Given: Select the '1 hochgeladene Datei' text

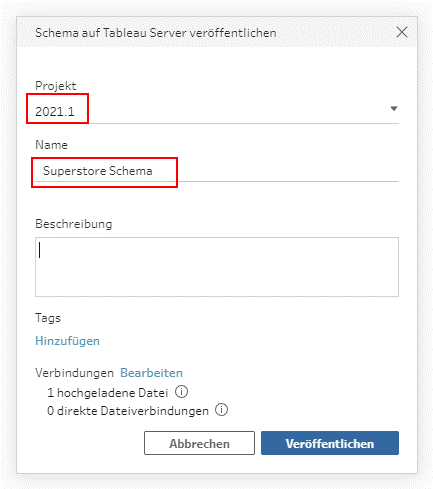Looking at the screenshot, I should (x=107, y=392).
